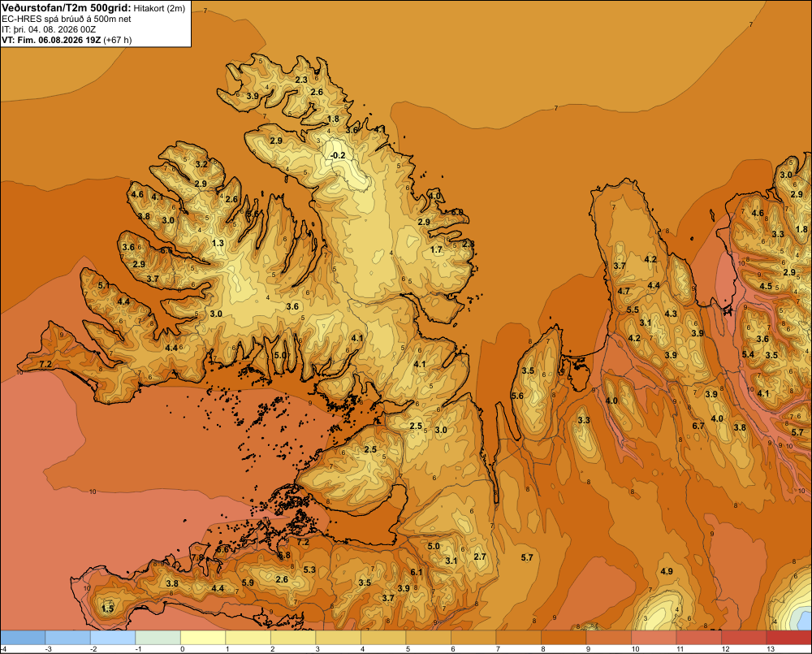Viewport: 812px width, 654px height.
Task: Click the 1.3 label in the Westfjords
Action: click(x=218, y=243)
